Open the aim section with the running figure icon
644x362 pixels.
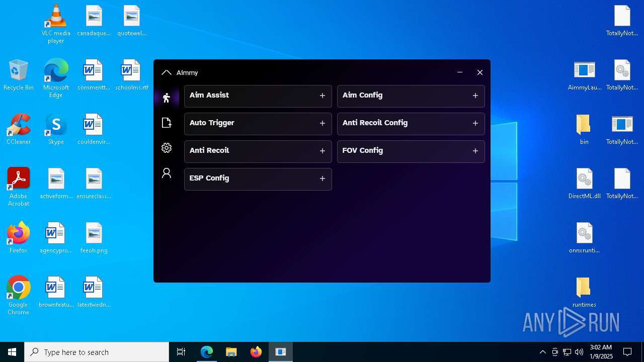(x=167, y=98)
